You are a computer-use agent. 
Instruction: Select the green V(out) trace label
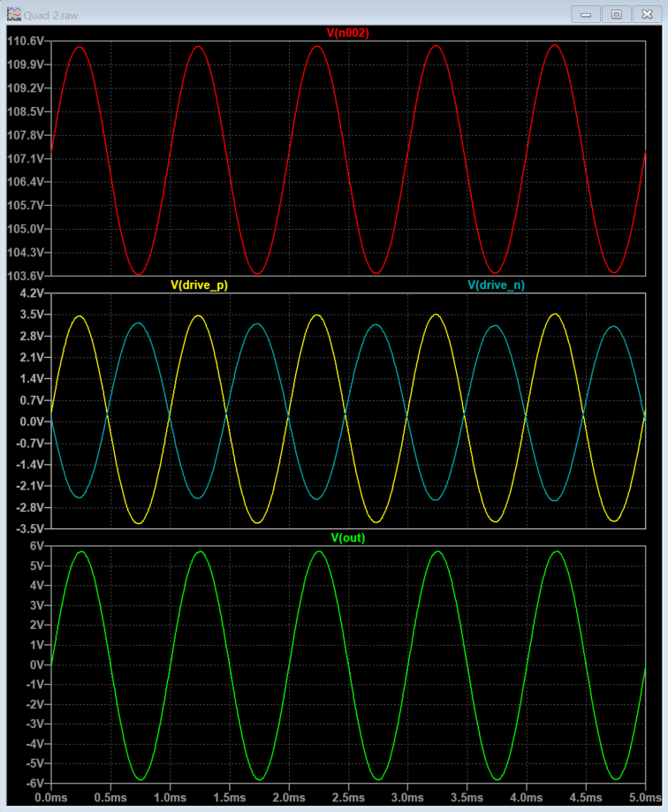347,537
